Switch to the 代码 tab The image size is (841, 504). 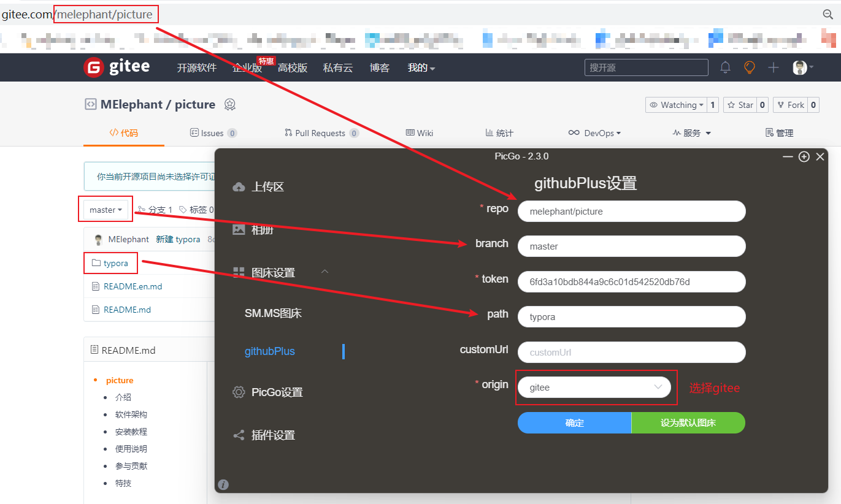123,132
